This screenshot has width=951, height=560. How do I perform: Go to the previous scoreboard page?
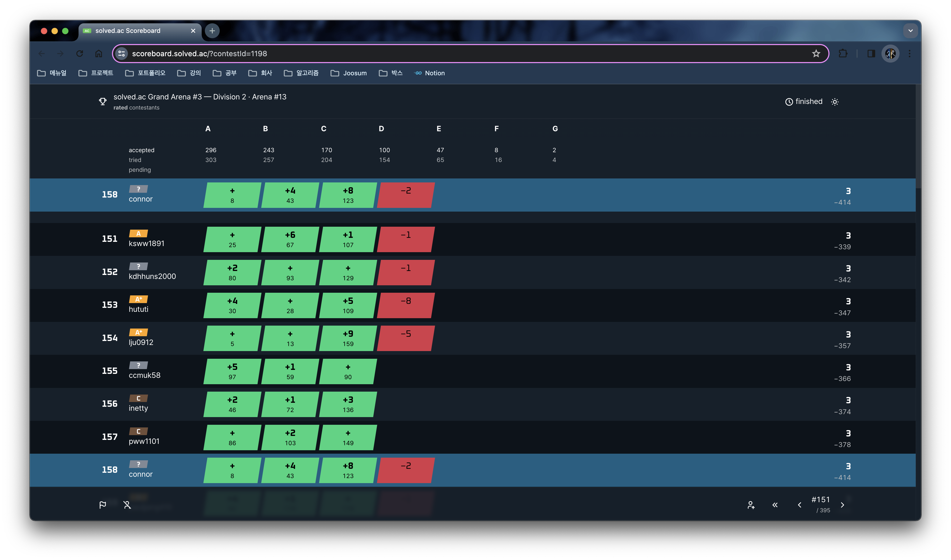(799, 505)
